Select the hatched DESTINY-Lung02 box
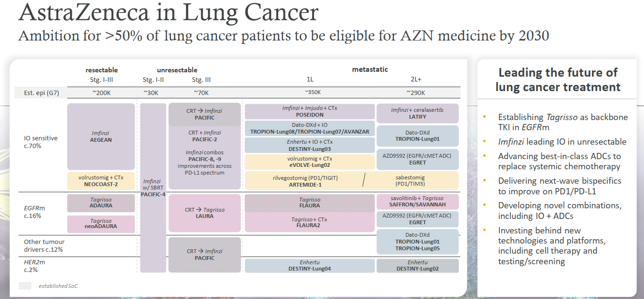Image resolution: width=644 pixels, height=299 pixels. pos(417,266)
